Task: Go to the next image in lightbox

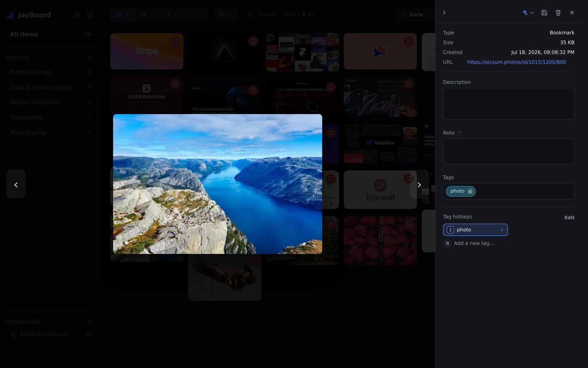Action: (x=419, y=184)
